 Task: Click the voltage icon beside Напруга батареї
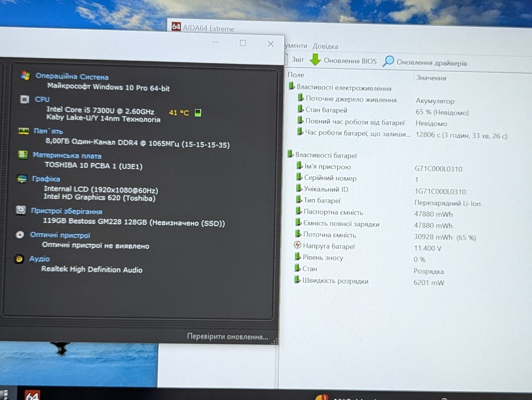[x=298, y=245]
